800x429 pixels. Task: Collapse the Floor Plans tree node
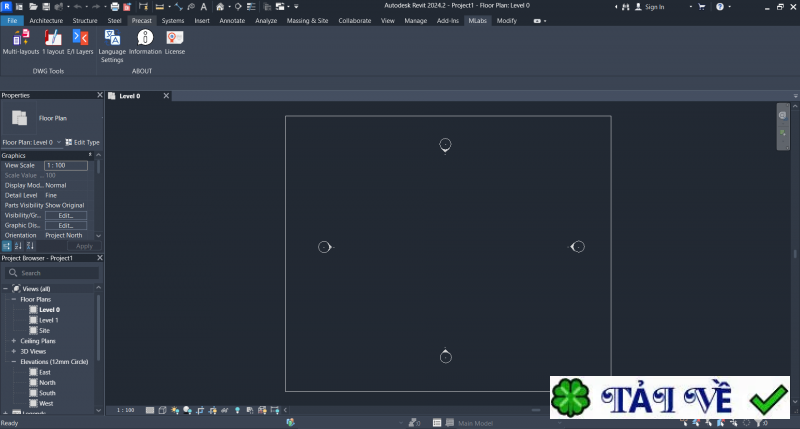point(13,299)
